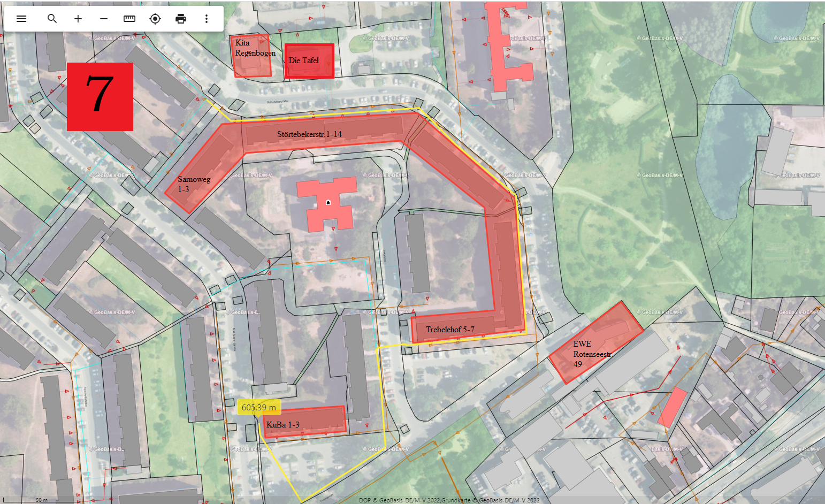Open the magnifier search tool
The image size is (825, 504).
coord(52,19)
